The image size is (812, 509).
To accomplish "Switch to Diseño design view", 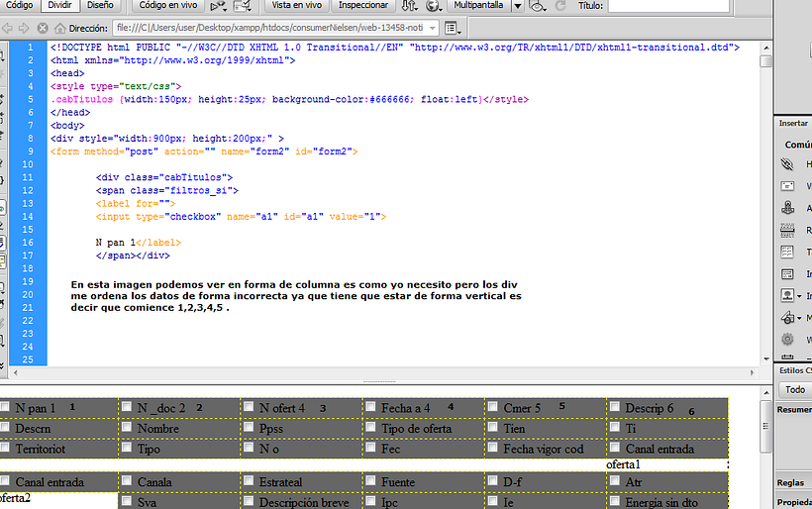I will pos(100,5).
